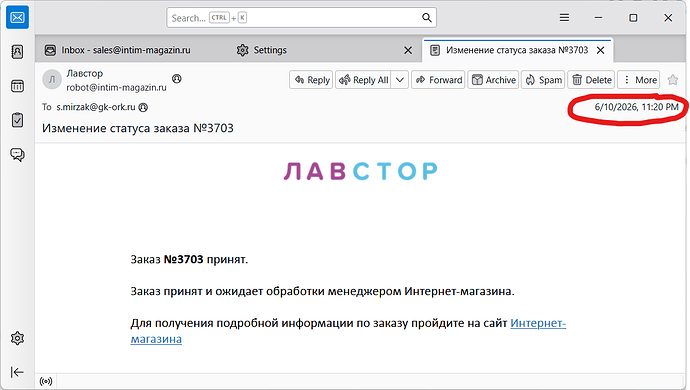The height and width of the screenshot is (390, 690).
Task: Click recipient s.mirzak@gk-ork.ru
Action: pos(95,107)
